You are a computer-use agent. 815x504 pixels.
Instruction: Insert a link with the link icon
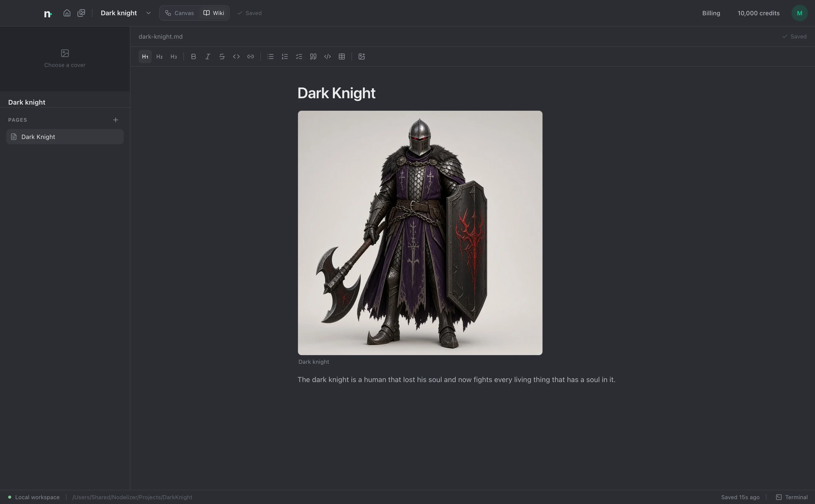point(251,57)
